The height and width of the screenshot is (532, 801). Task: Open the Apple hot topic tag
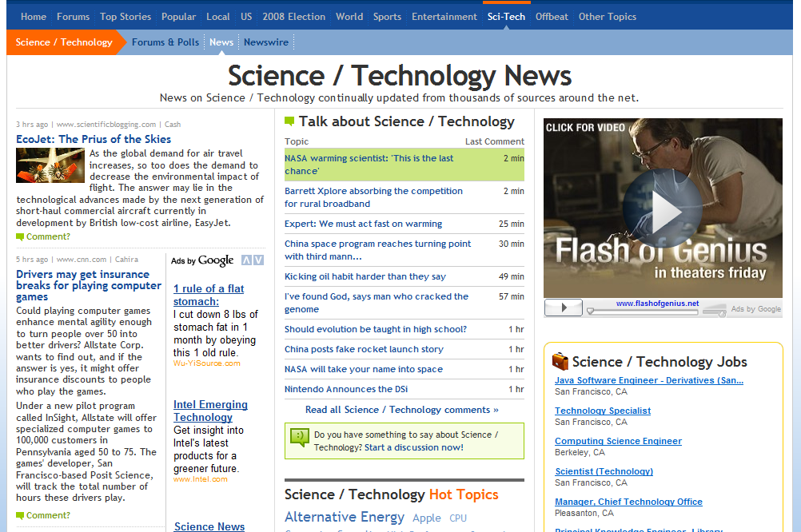point(427,518)
